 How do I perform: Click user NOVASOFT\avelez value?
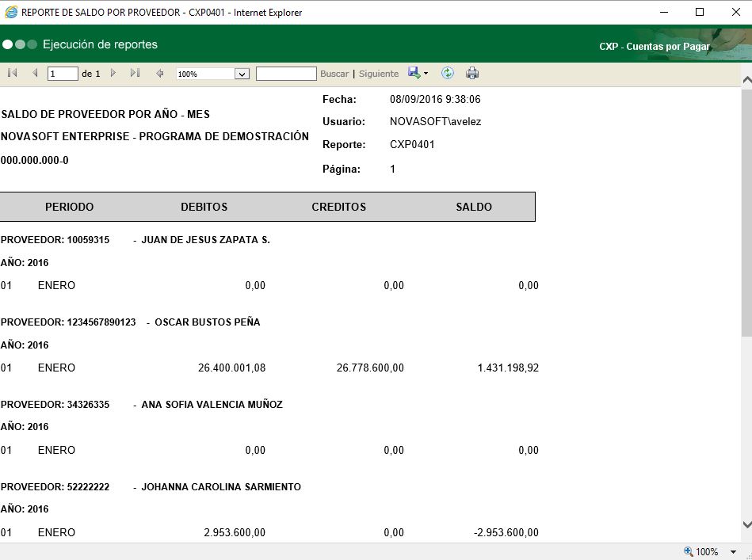(436, 121)
